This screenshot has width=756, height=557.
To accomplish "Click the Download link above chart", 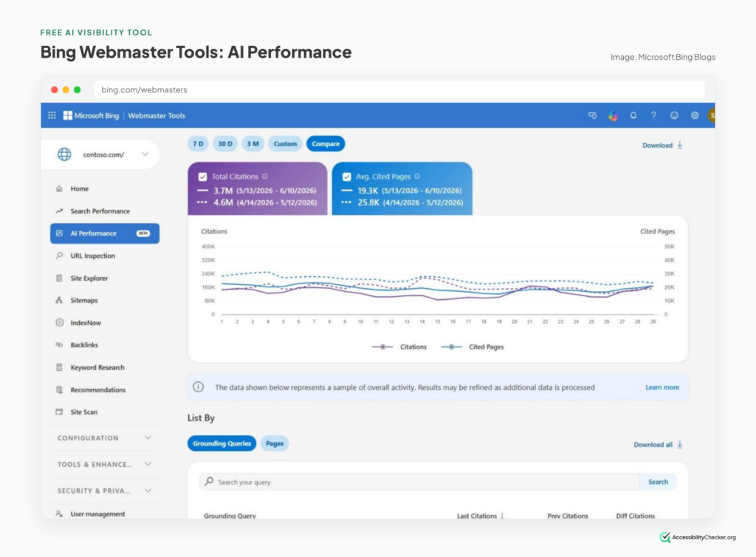I will [662, 145].
